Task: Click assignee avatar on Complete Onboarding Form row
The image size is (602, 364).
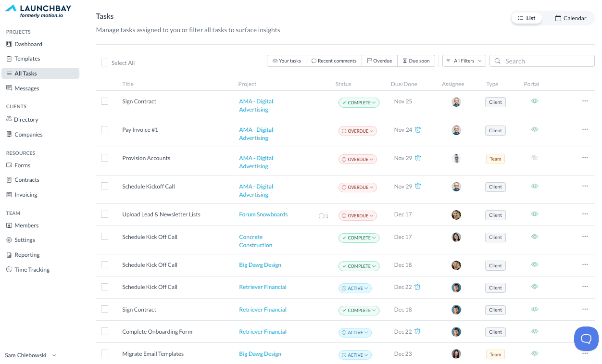Action: [456, 332]
